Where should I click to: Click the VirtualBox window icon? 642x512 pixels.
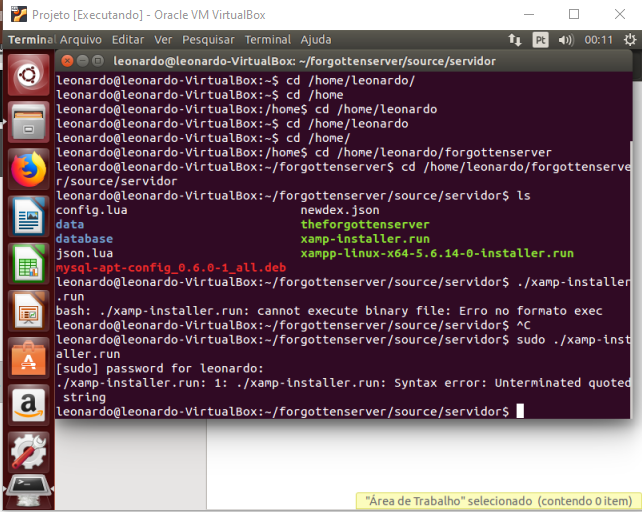pyautogui.click(x=19, y=14)
